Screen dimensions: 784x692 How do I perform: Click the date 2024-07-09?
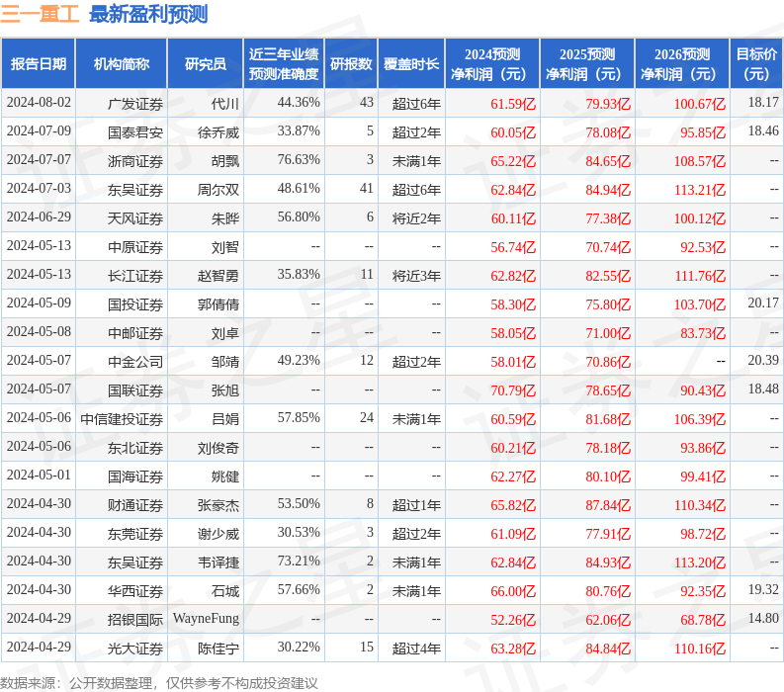click(x=39, y=130)
